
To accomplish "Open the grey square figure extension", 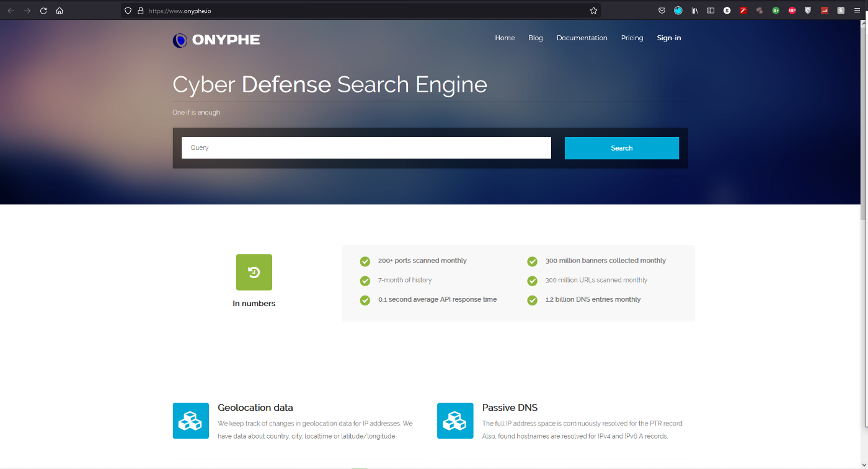I will coord(841,11).
